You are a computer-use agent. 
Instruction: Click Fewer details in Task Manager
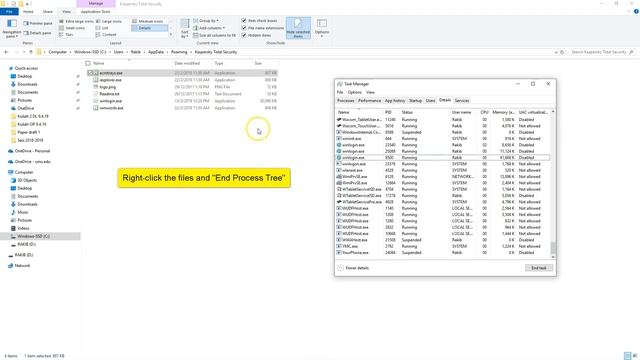[353, 268]
